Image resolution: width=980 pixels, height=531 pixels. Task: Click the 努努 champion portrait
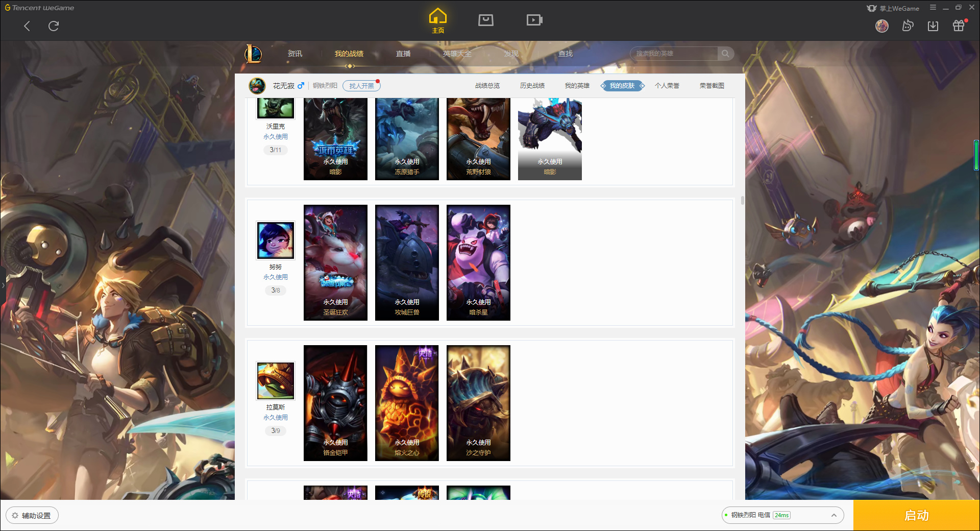276,240
